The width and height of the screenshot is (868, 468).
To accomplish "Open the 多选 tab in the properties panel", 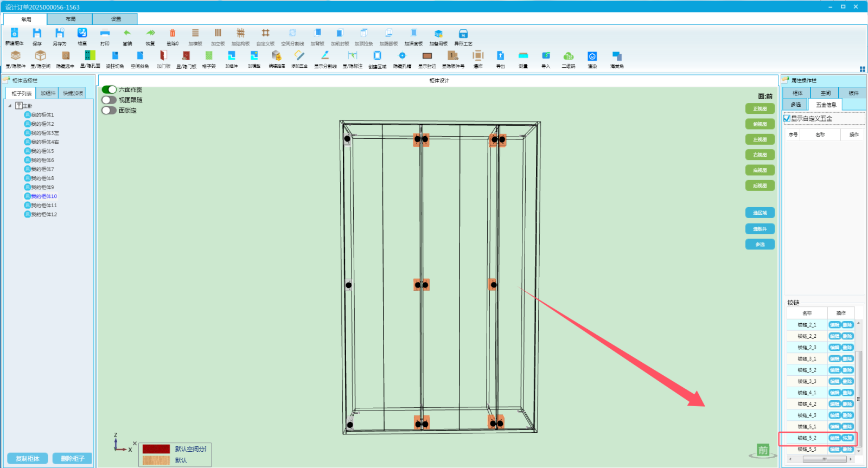I will coord(795,105).
